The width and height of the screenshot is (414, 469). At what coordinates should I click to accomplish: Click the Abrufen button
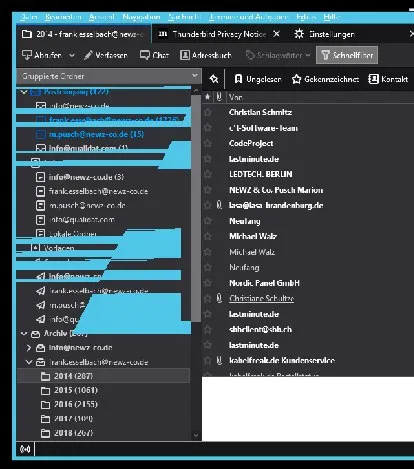click(42, 55)
